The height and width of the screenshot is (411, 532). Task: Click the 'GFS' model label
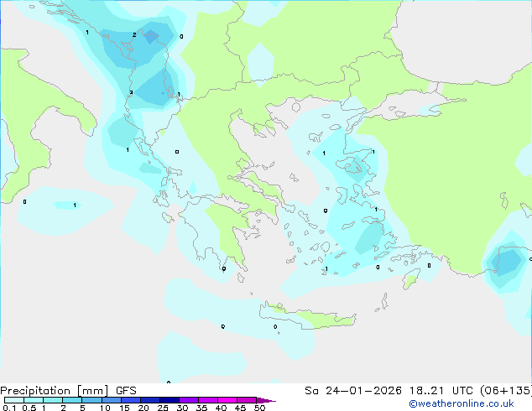point(126,391)
